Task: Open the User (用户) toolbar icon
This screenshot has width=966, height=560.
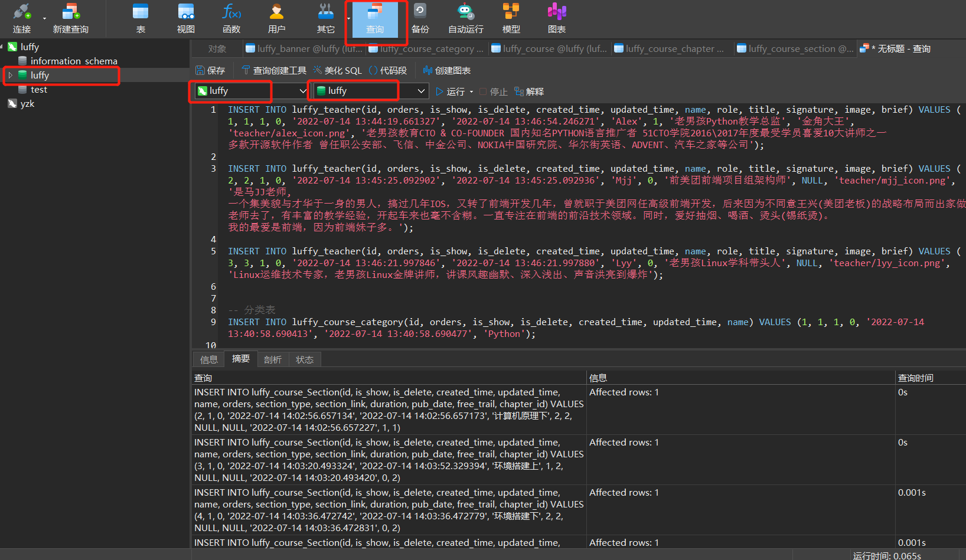Action: pyautogui.click(x=276, y=19)
